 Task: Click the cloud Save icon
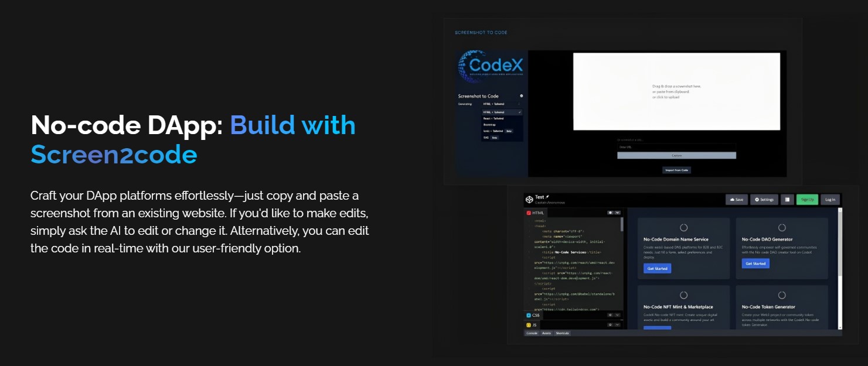click(734, 199)
